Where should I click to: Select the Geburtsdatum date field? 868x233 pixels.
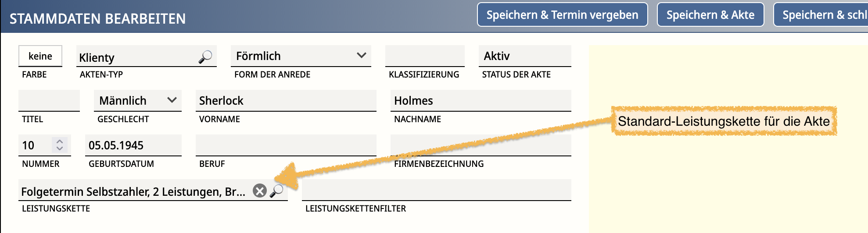click(x=133, y=145)
